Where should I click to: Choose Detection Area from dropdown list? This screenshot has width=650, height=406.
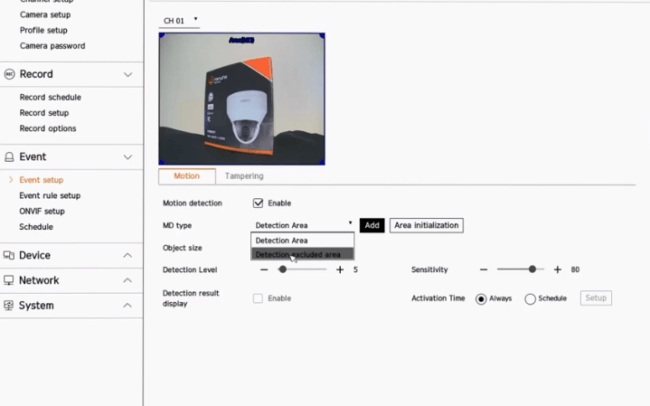[303, 240]
